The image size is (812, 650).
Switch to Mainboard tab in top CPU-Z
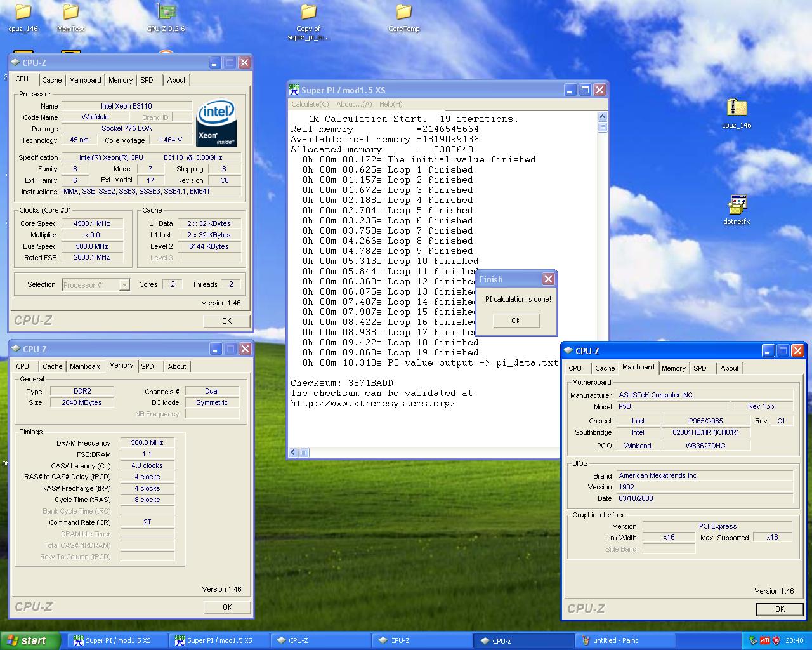(x=85, y=80)
